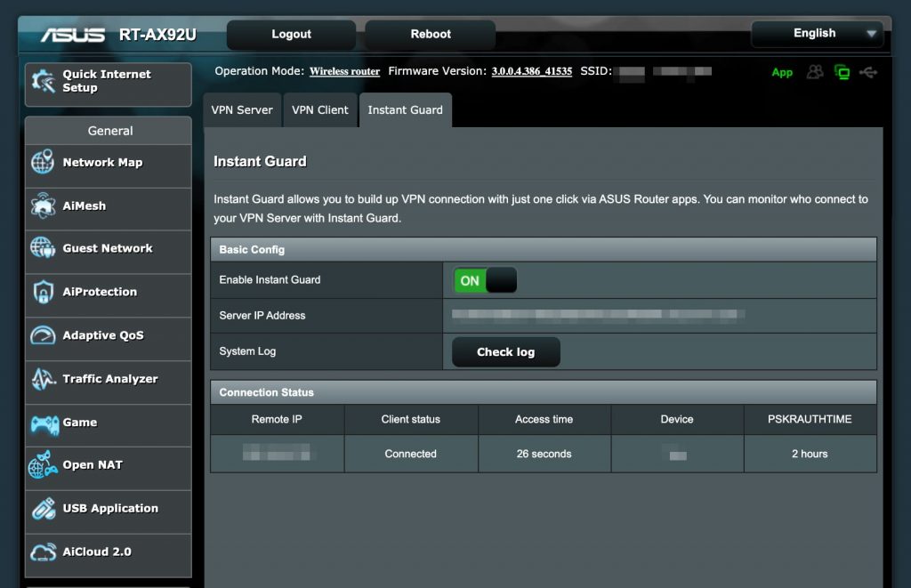Click the Enable Instant Guard label
The width and height of the screenshot is (911, 588).
tap(270, 280)
